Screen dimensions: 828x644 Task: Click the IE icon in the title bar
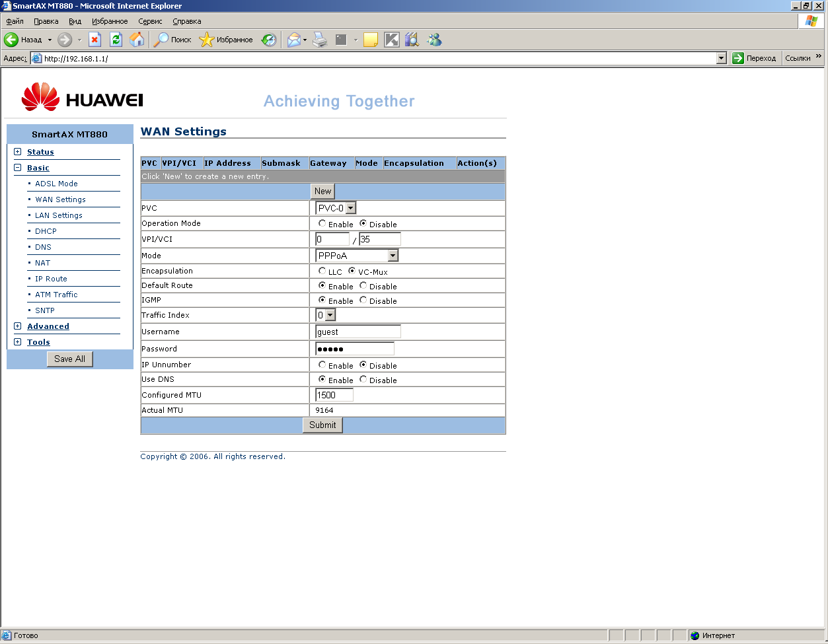(7, 6)
